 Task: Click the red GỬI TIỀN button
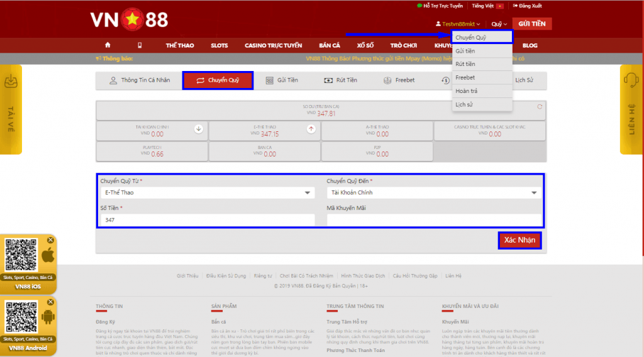click(532, 24)
